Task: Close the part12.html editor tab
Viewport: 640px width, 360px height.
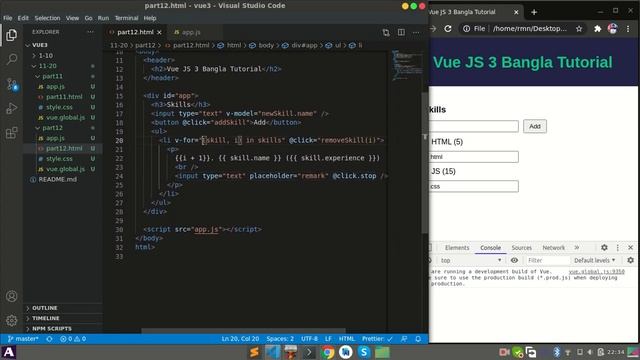Action: click(159, 32)
